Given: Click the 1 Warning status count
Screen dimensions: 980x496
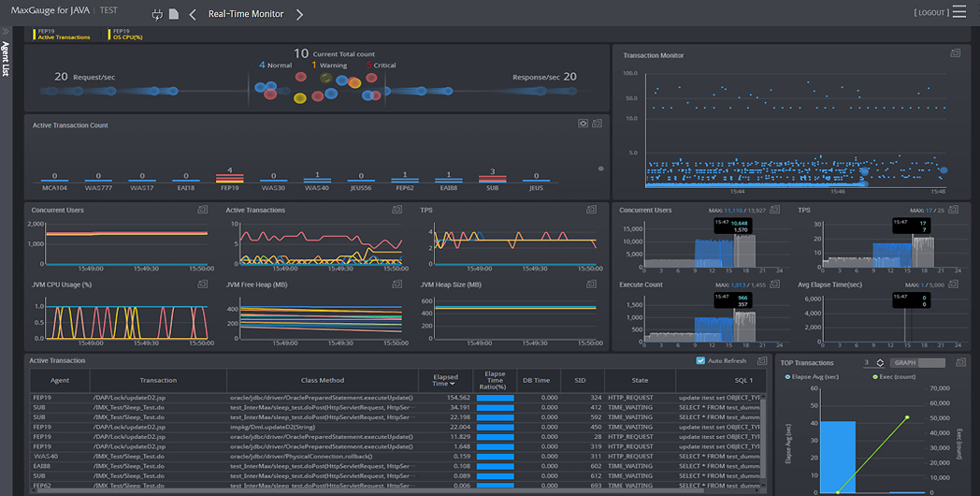Looking at the screenshot, I should [329, 66].
